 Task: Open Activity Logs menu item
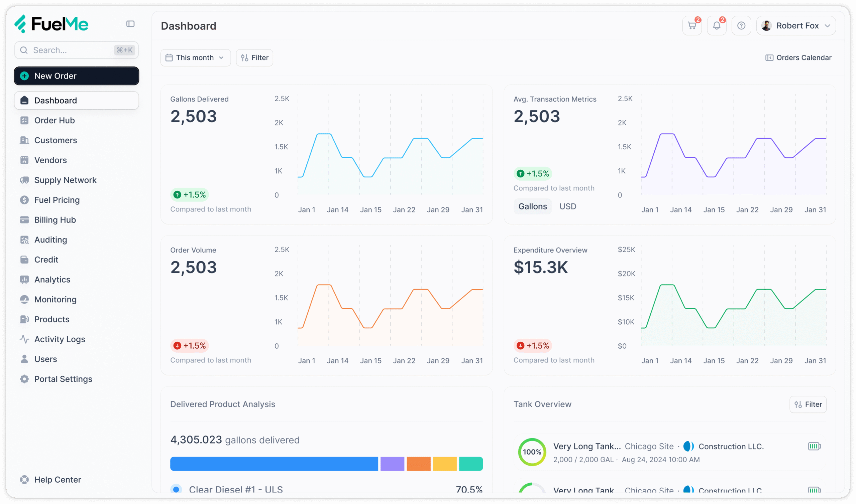(60, 339)
